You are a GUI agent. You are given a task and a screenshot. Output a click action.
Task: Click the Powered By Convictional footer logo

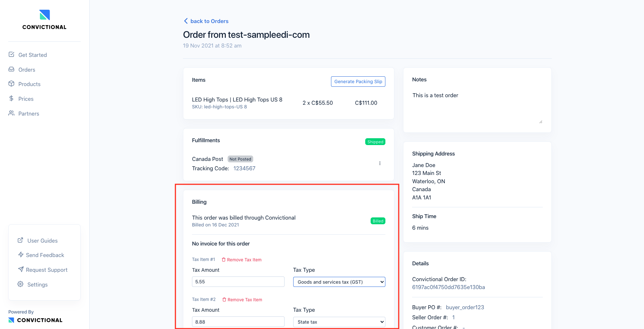click(x=35, y=320)
